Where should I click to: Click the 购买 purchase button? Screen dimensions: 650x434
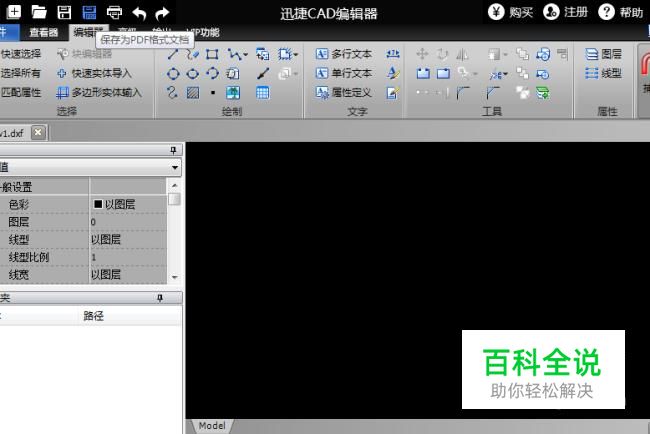click(511, 12)
